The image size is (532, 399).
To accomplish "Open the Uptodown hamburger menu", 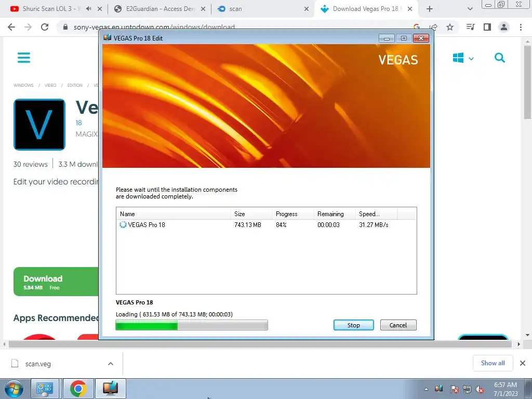I will tap(24, 58).
